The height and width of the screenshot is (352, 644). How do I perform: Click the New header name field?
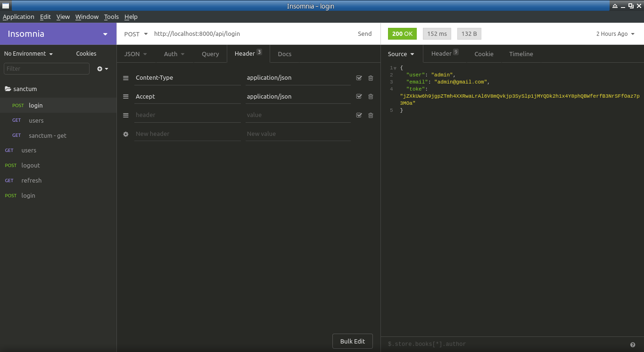pyautogui.click(x=188, y=134)
